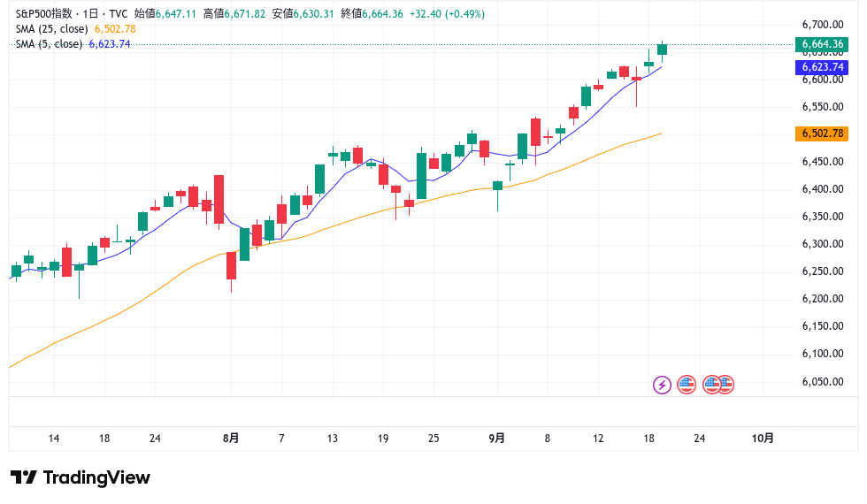
Task: Click the 10月 label on time axis
Action: click(x=763, y=439)
